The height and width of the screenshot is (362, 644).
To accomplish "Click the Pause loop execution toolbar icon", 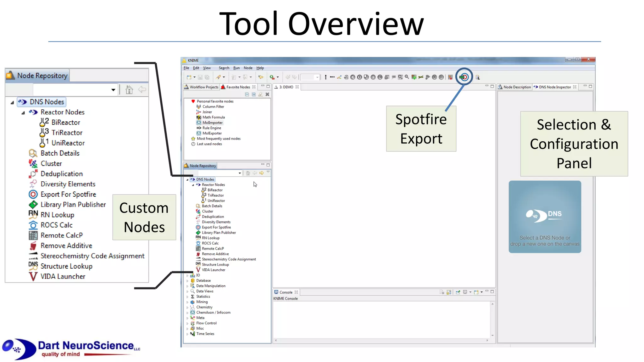I will 435,77.
